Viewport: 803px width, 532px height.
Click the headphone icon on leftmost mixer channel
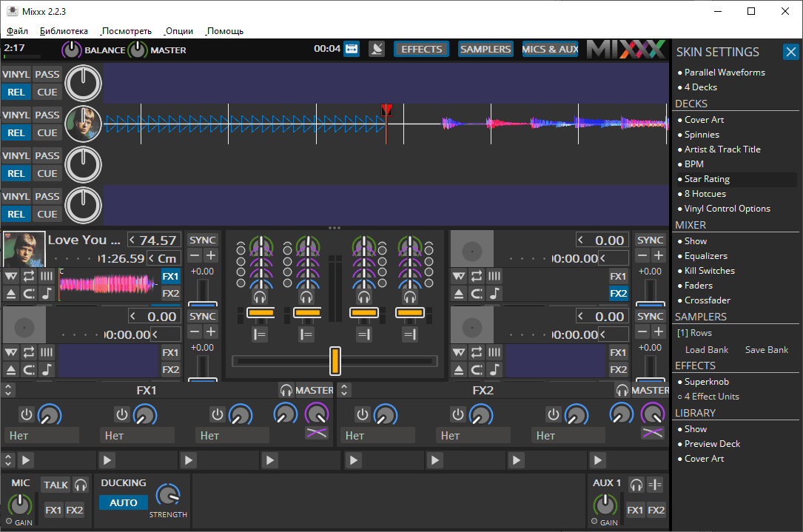260,297
